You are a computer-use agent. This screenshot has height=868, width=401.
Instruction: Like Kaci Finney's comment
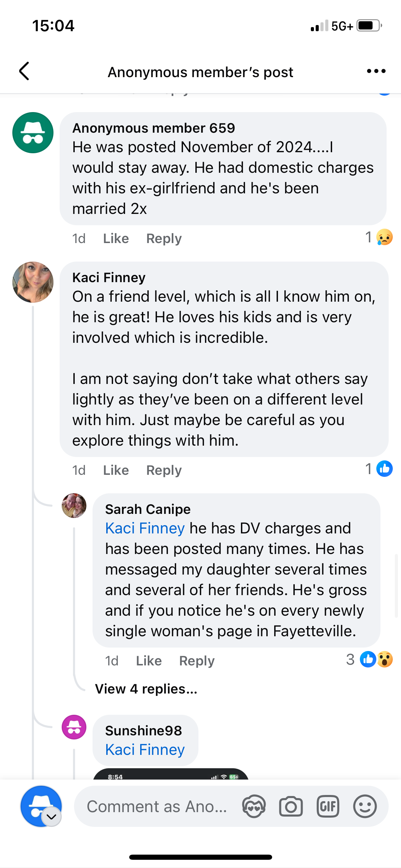click(116, 470)
